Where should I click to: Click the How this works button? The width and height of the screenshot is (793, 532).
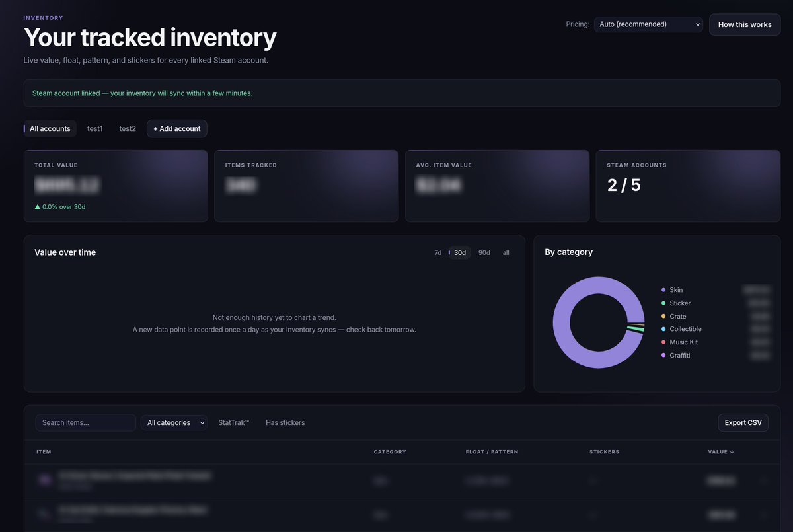click(745, 24)
